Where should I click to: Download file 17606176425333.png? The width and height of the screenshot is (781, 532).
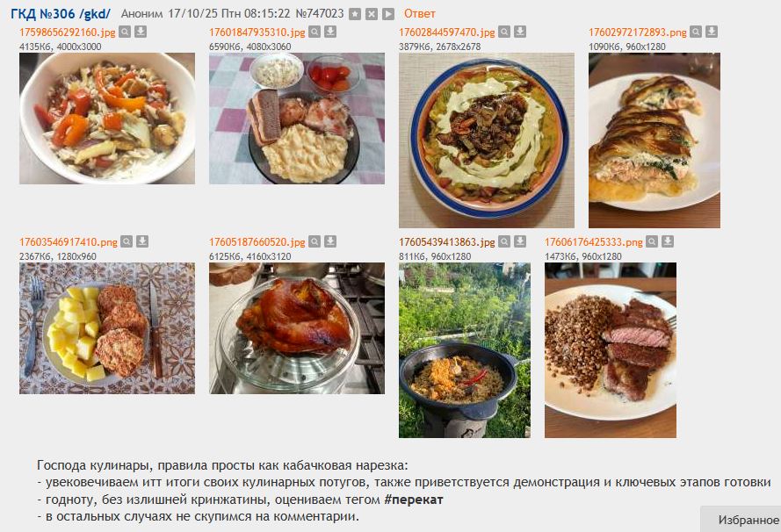pos(668,242)
